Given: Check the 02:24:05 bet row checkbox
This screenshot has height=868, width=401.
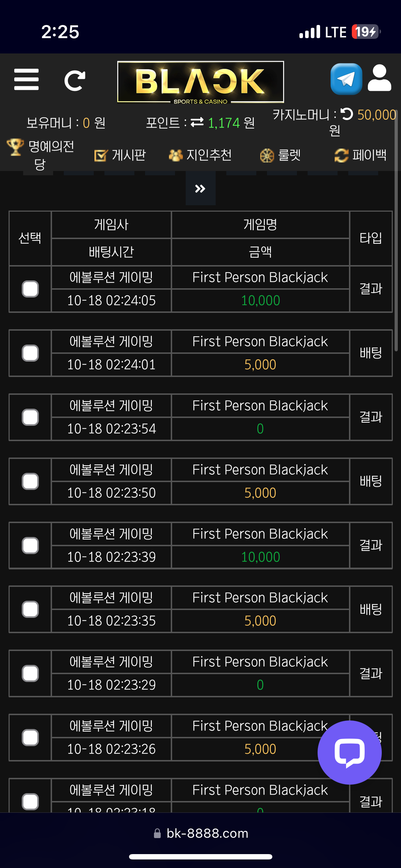Looking at the screenshot, I should tap(30, 289).
